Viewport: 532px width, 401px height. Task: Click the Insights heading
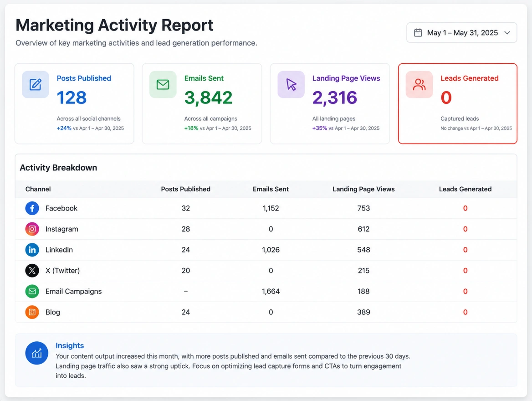tap(70, 345)
